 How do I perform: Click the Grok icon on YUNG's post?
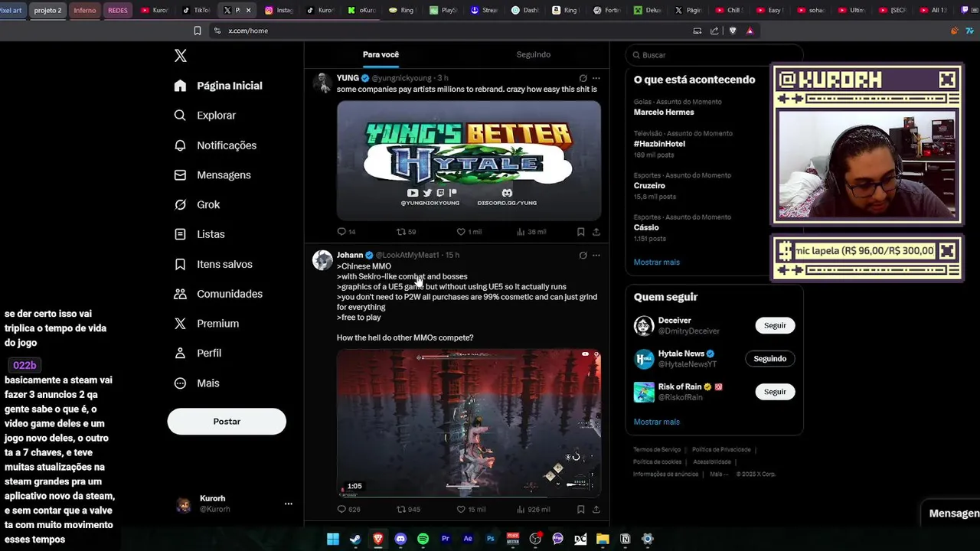[583, 78]
